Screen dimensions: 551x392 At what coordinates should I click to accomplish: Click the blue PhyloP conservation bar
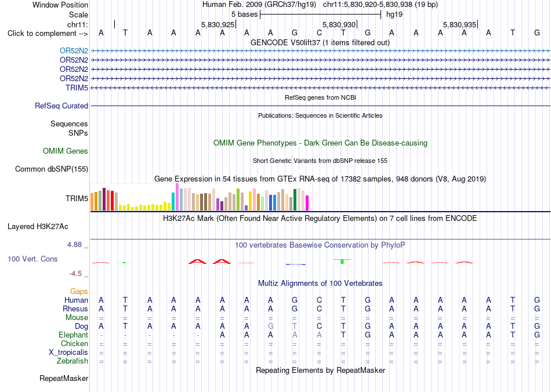point(296,264)
